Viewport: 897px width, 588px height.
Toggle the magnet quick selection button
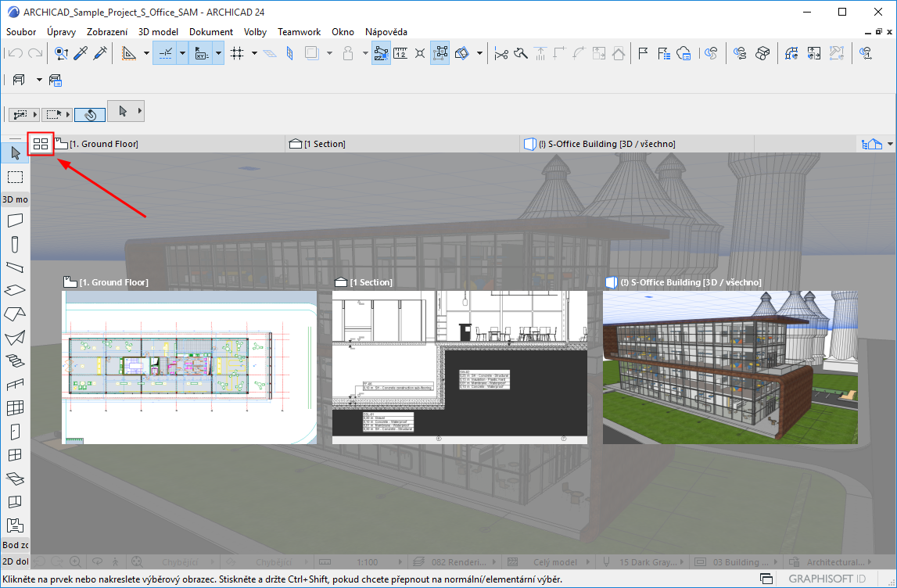pos(90,114)
